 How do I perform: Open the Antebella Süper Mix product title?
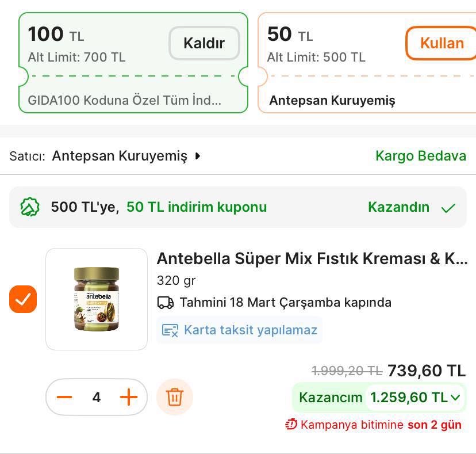point(312,258)
